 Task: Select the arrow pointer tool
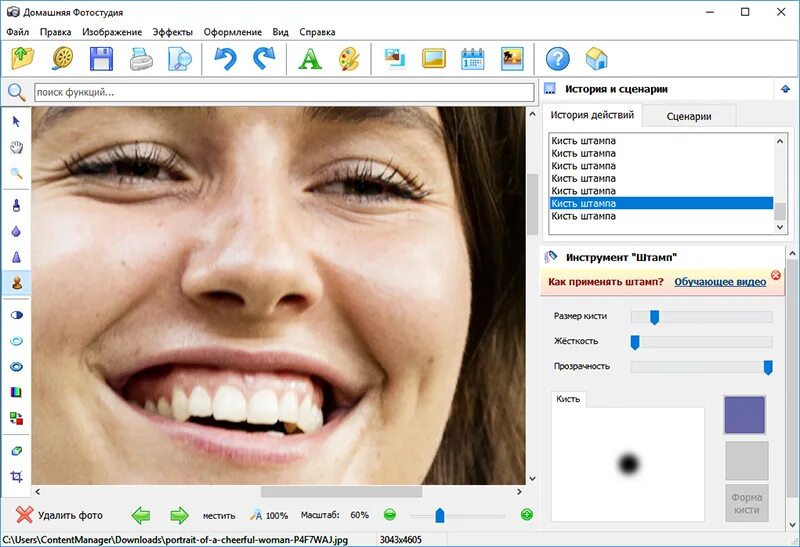tap(16, 121)
